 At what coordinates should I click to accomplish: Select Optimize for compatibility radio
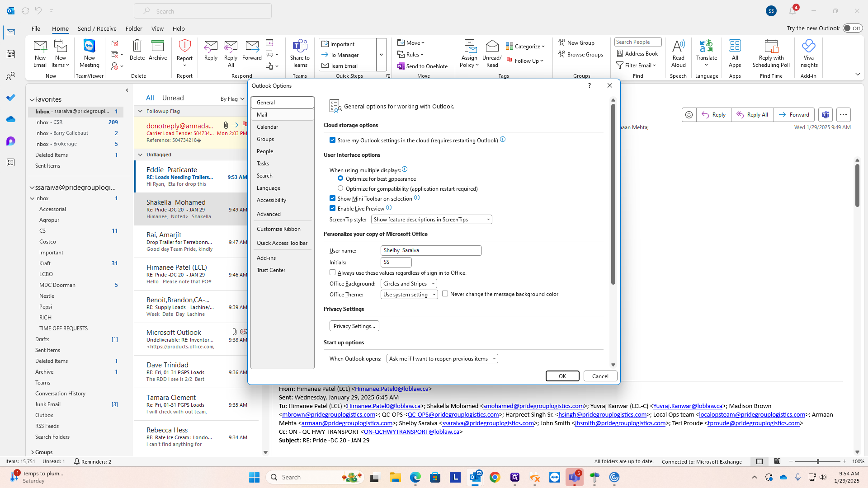tap(340, 188)
